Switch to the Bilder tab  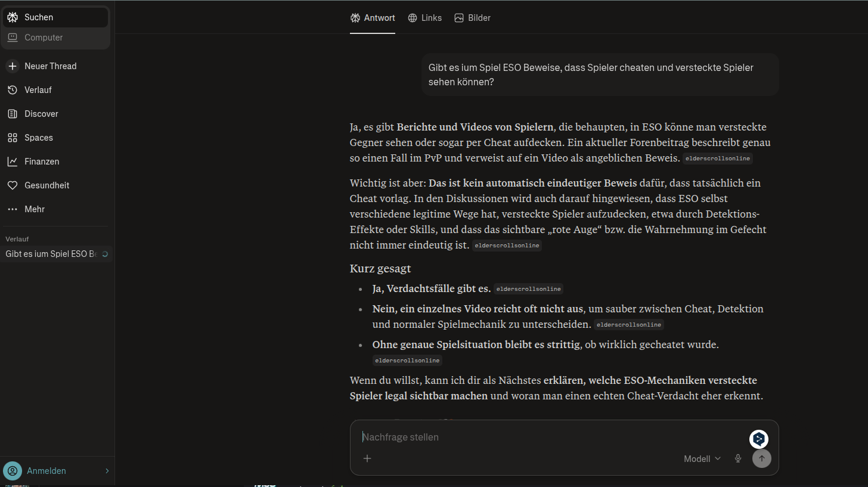[472, 18]
